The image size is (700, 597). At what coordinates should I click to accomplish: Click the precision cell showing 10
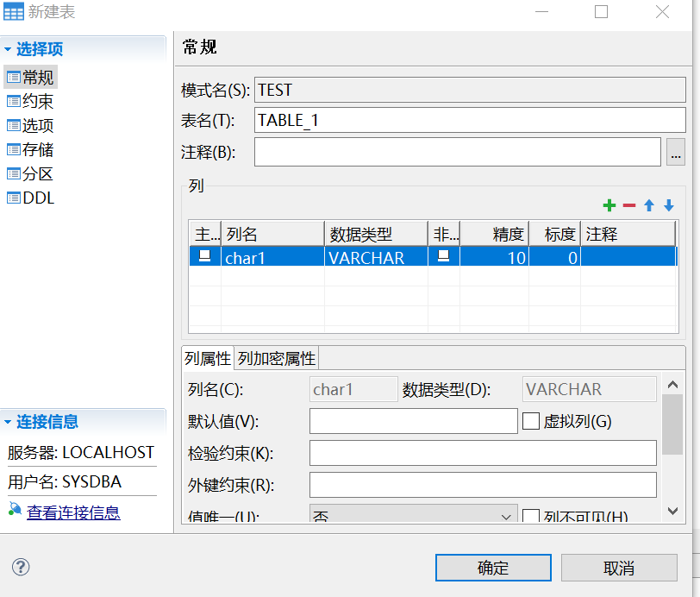pyautogui.click(x=494, y=257)
